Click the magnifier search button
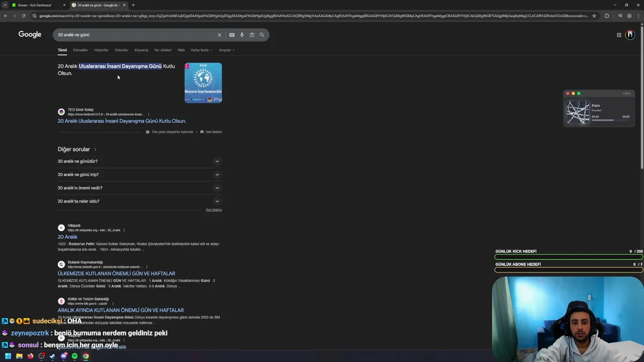The height and width of the screenshot is (362, 644). tap(262, 35)
